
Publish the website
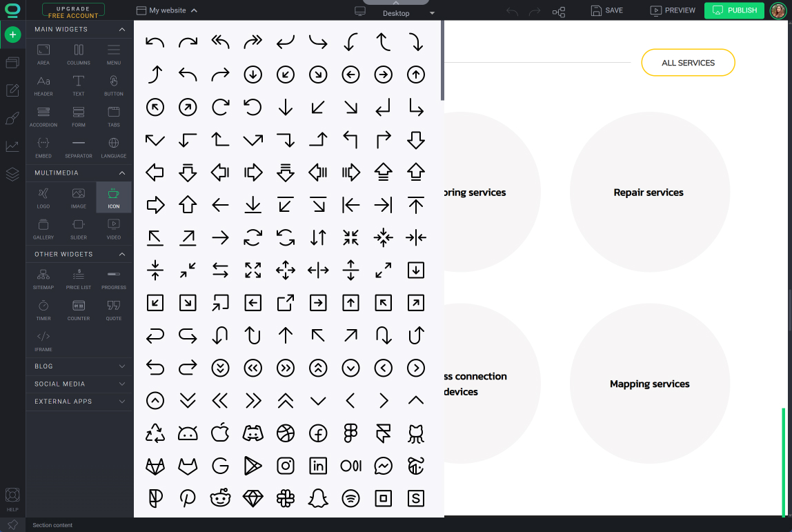click(x=734, y=10)
